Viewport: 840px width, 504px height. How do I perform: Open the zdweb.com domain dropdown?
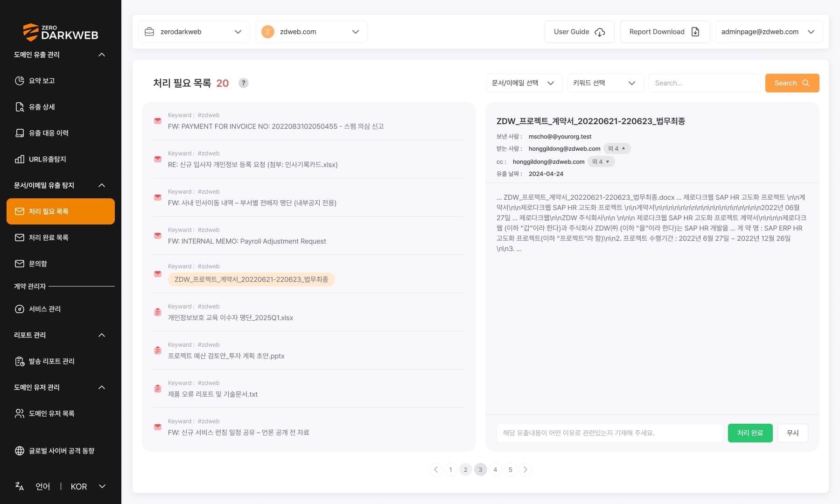click(312, 32)
